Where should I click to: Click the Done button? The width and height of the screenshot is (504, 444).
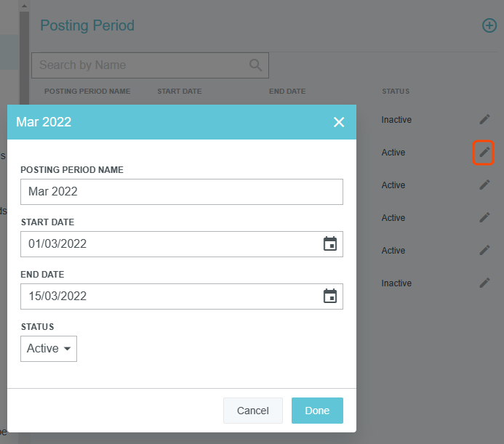tap(317, 411)
